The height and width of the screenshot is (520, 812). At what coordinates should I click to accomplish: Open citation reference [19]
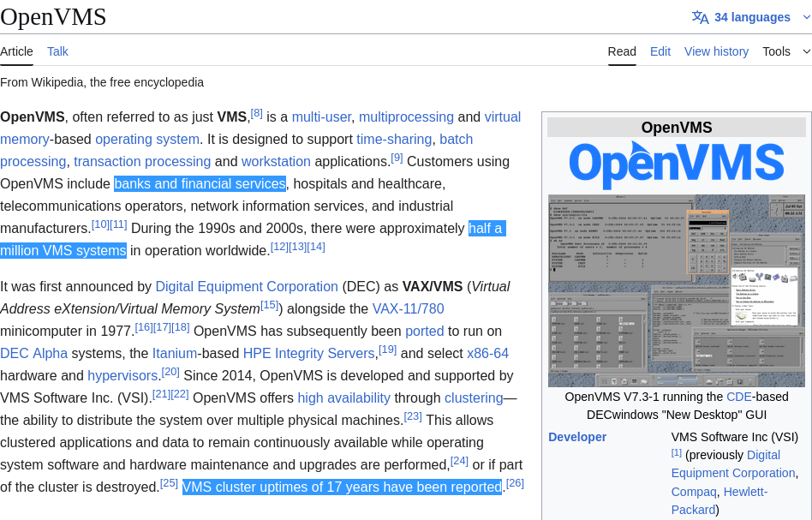point(387,350)
